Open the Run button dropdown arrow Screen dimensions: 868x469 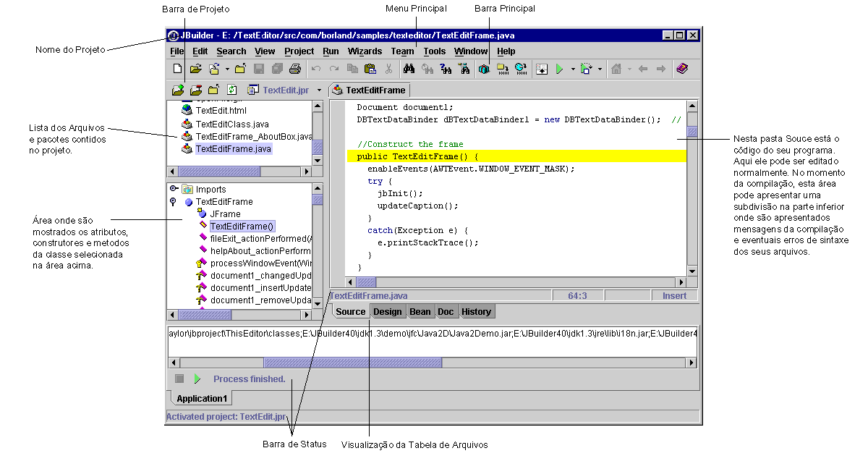click(572, 69)
